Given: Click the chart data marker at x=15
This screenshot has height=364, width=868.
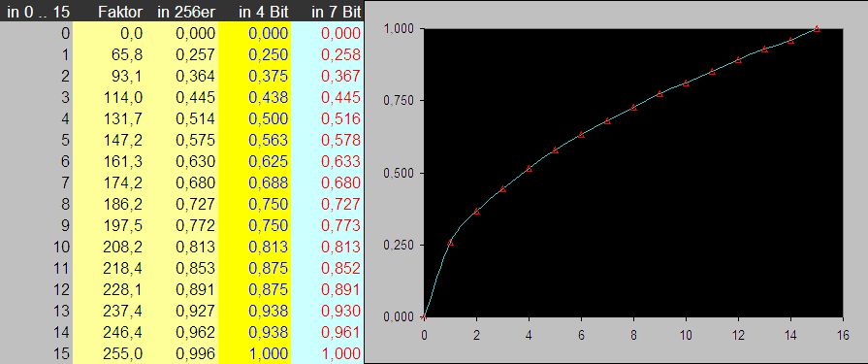Looking at the screenshot, I should [x=817, y=29].
